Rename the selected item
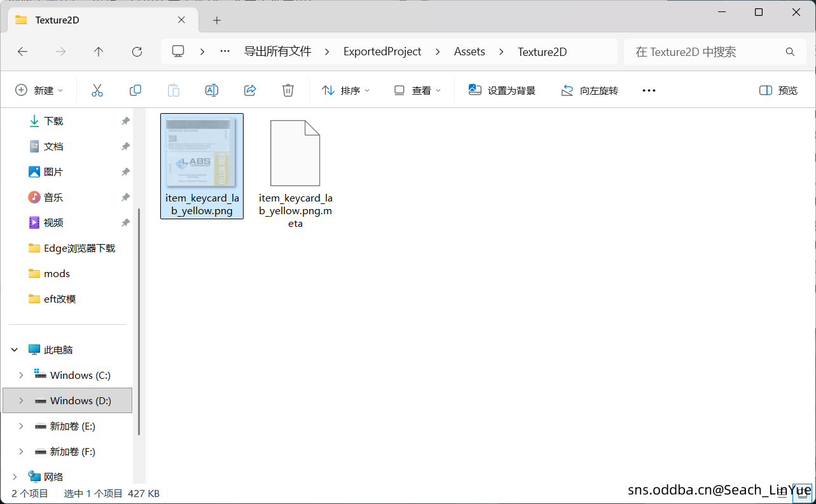The image size is (816, 504). coord(211,90)
